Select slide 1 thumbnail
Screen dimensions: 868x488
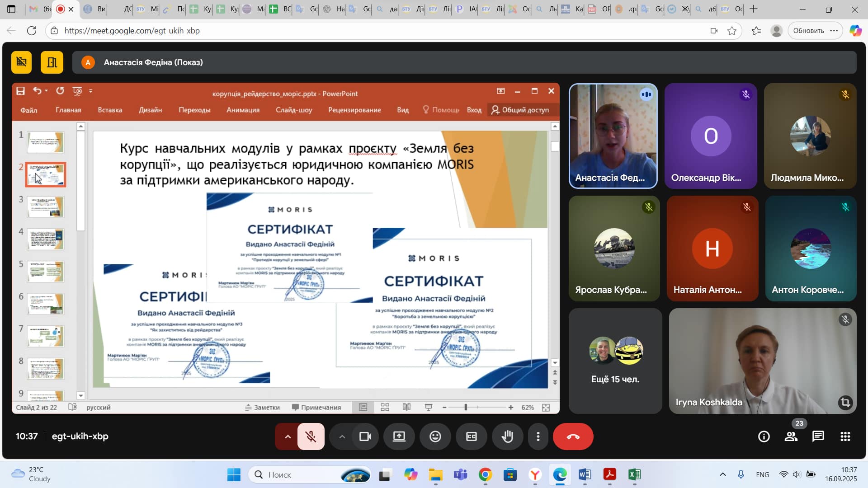[46, 142]
